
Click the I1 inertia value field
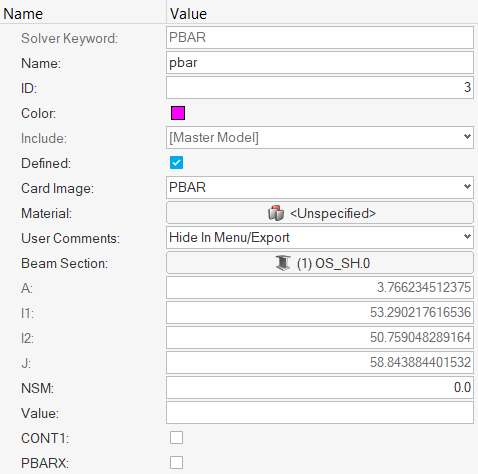click(x=320, y=312)
